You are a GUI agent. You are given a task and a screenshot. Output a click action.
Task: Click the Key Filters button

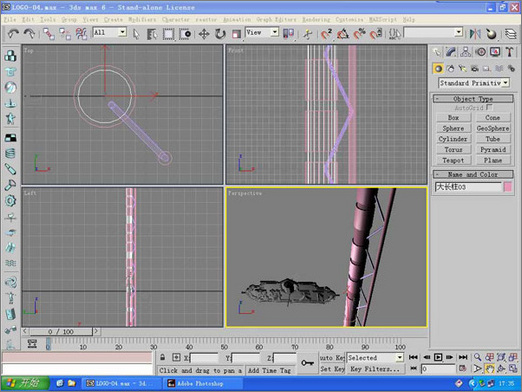[375, 369]
